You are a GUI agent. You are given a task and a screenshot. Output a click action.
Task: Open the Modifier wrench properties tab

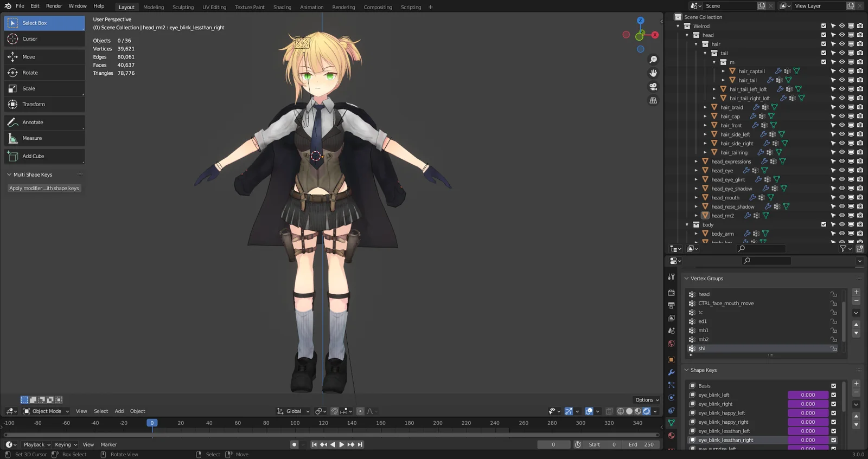tap(671, 372)
